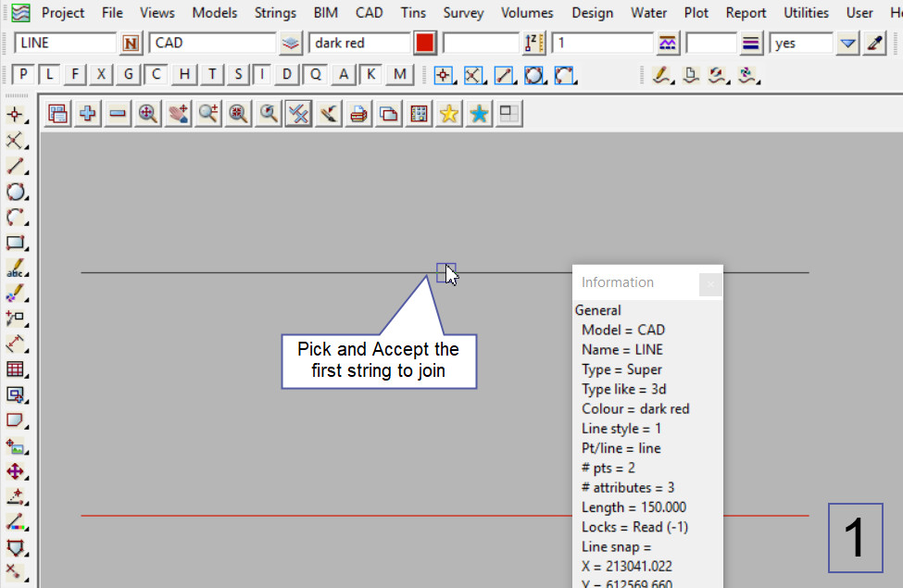
Task: Click the yellow star favourites icon
Action: click(449, 114)
